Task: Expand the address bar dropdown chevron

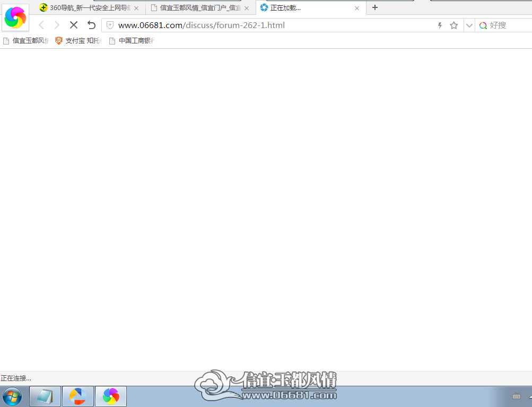Action: click(469, 25)
